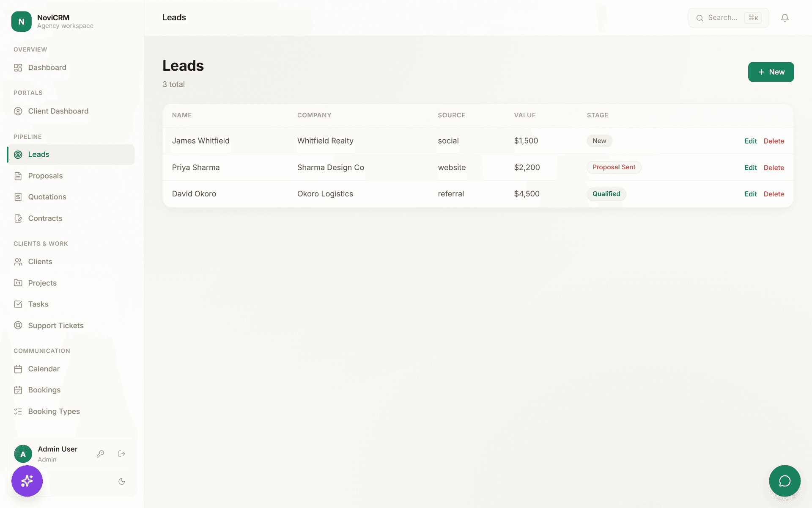Open Contracts in sidebar

[71, 218]
